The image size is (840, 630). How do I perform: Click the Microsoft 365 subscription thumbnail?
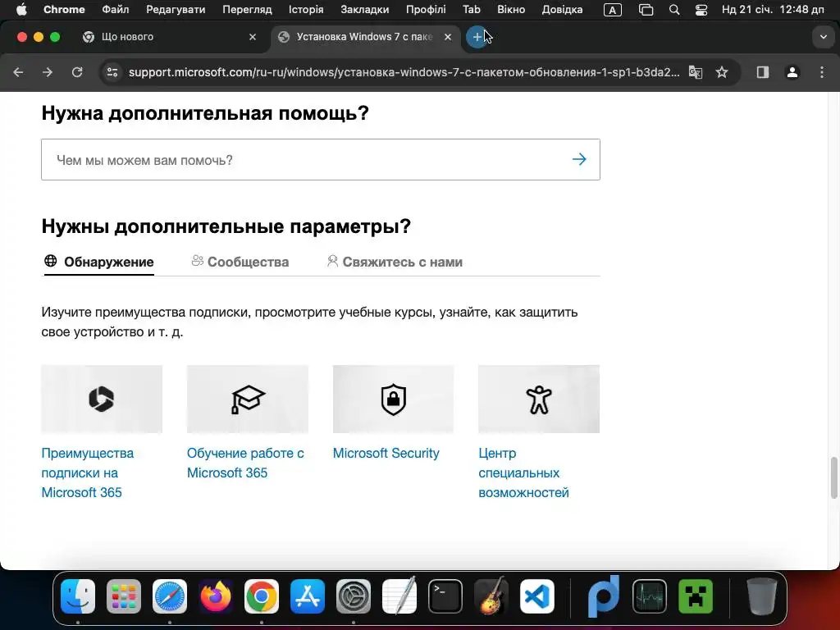tap(102, 399)
